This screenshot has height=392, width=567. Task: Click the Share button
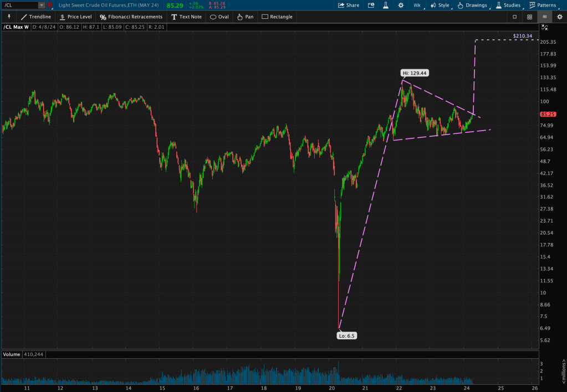click(x=349, y=5)
